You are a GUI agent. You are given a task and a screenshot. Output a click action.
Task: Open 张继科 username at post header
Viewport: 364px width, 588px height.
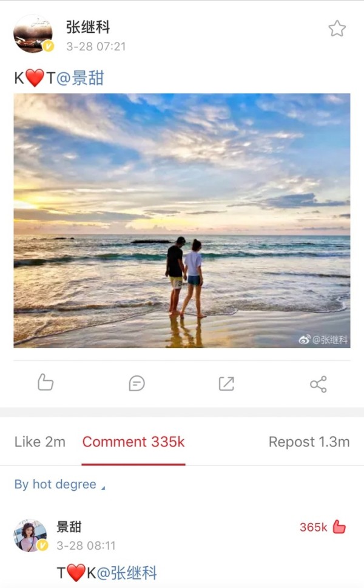[88, 27]
